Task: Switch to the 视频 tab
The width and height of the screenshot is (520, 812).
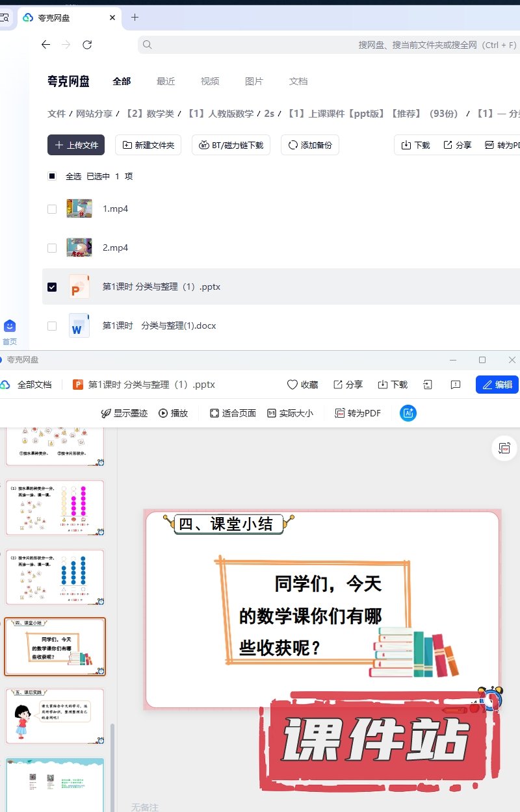Action: coord(210,81)
